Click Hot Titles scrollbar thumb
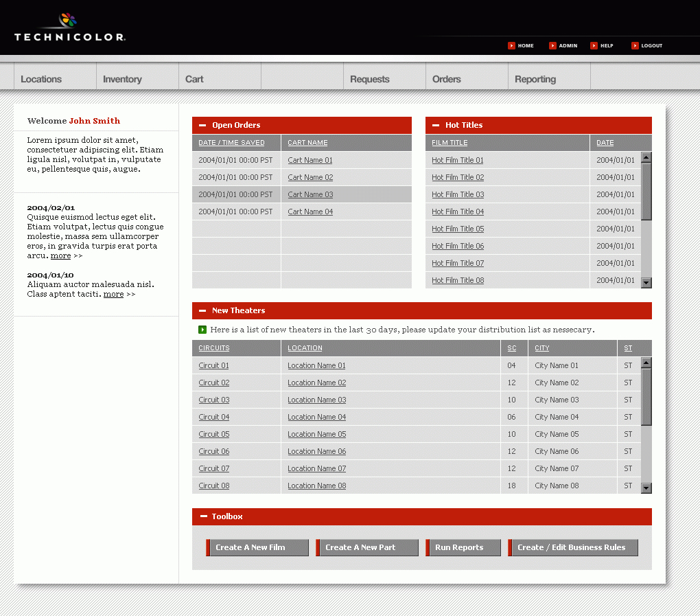The height and width of the screenshot is (616, 700). click(646, 191)
